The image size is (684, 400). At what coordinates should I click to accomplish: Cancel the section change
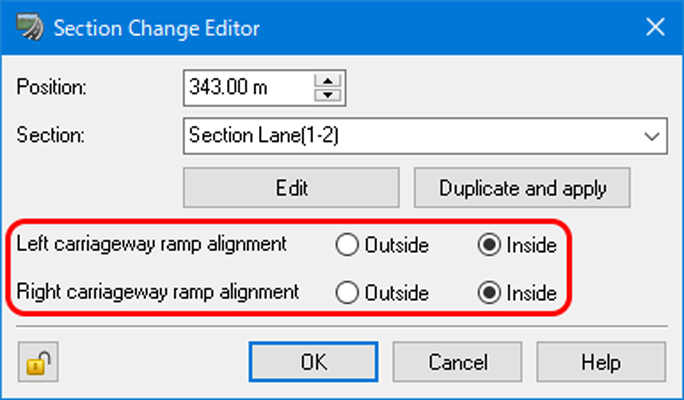click(458, 362)
